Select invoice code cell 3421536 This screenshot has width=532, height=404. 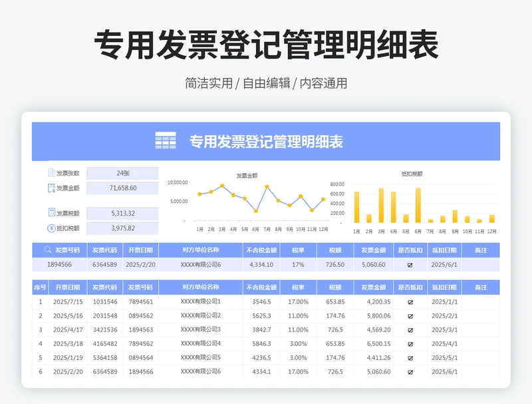click(105, 329)
